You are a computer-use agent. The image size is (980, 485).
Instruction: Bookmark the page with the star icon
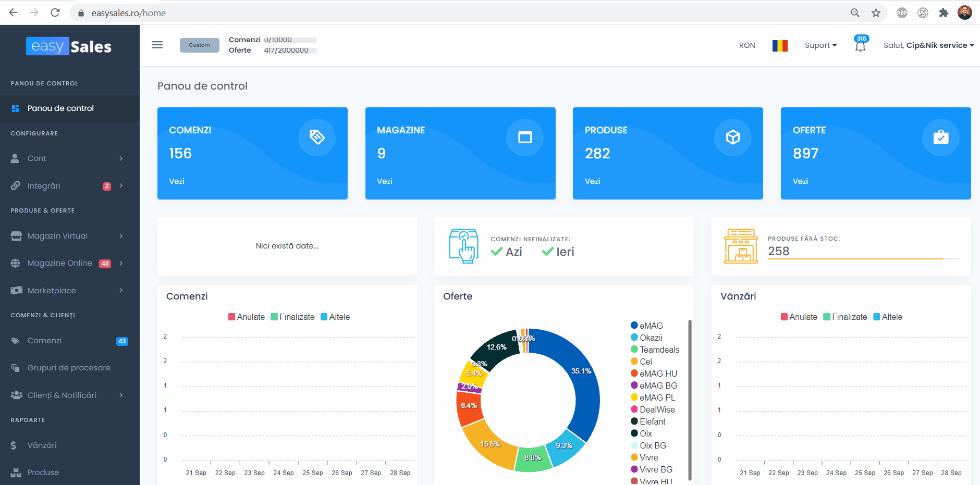[876, 13]
